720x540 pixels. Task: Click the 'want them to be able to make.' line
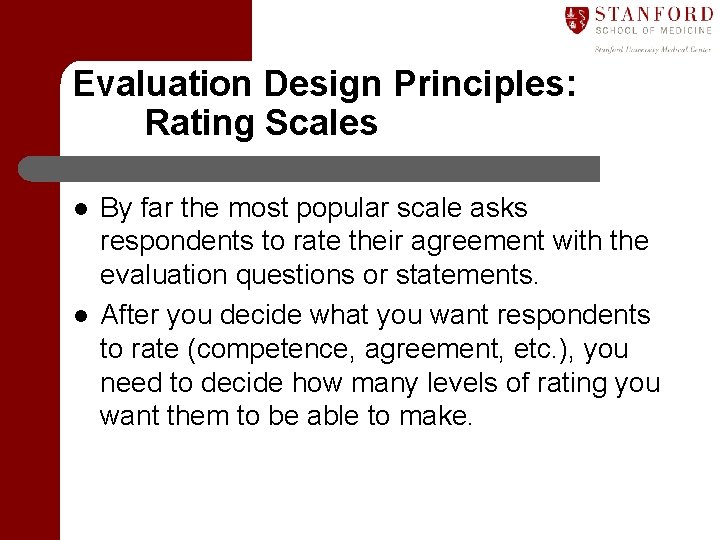click(x=286, y=416)
